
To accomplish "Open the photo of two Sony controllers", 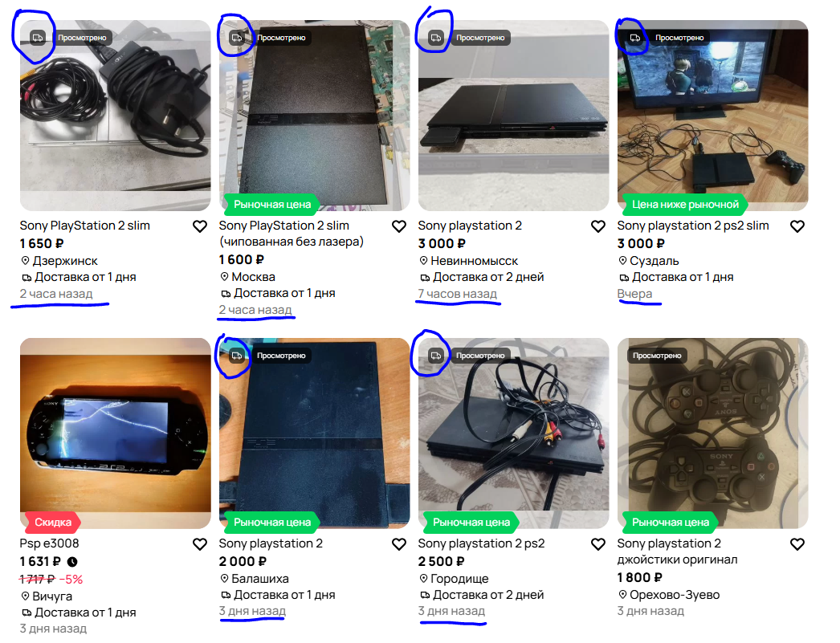I will [712, 433].
